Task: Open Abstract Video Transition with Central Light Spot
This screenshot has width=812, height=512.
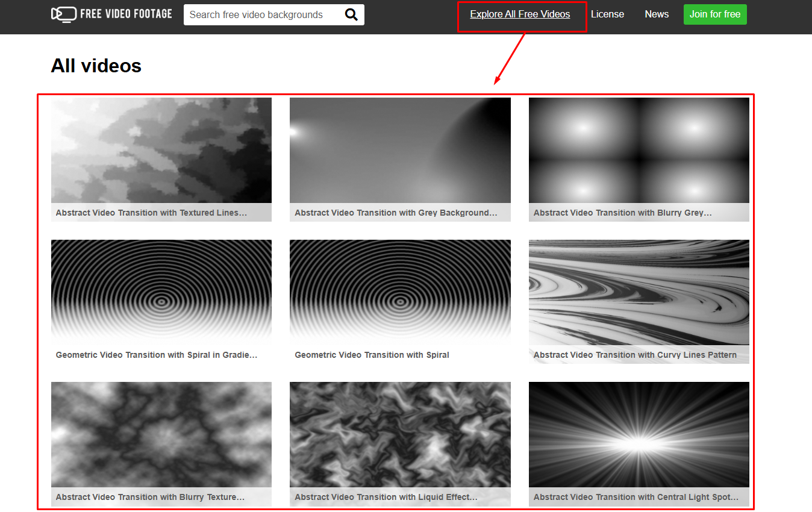Action: [639, 434]
